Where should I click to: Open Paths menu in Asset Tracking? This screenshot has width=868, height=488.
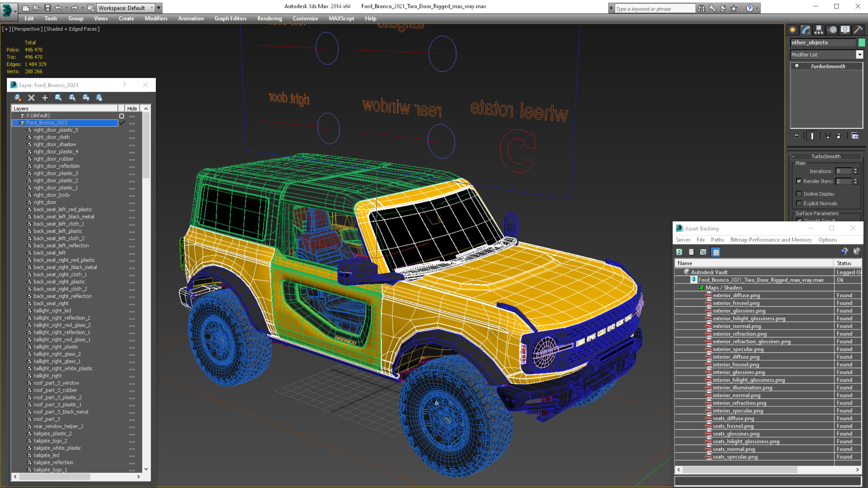717,239
